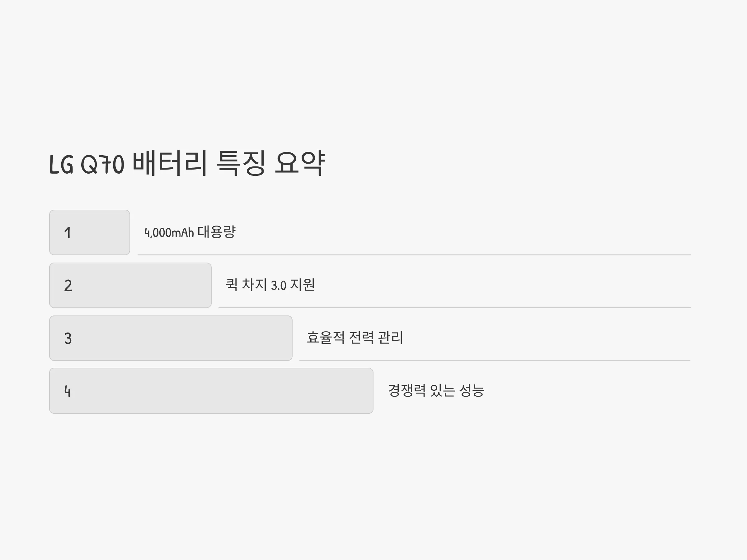The height and width of the screenshot is (560, 747).
Task: Click the number 3 inside the third box
Action: (68, 338)
